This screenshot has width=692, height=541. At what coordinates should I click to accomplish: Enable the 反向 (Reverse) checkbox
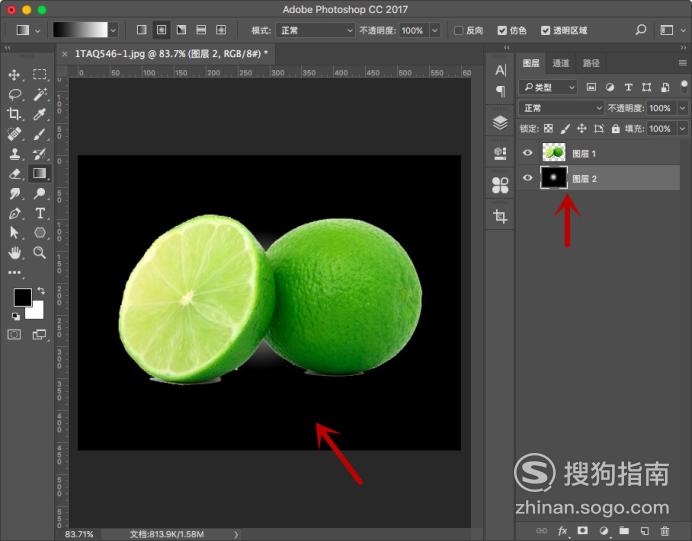459,30
